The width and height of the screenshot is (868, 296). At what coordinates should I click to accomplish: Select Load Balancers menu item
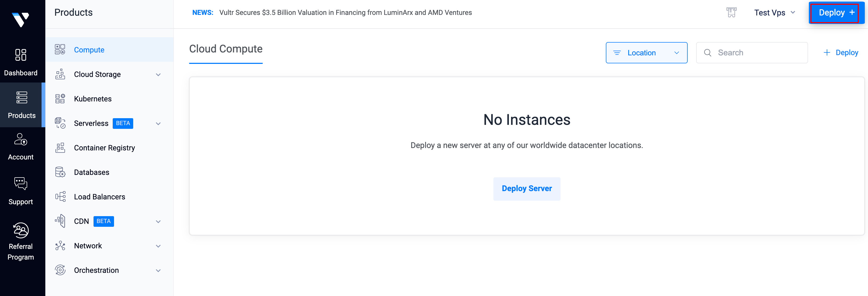pyautogui.click(x=109, y=197)
